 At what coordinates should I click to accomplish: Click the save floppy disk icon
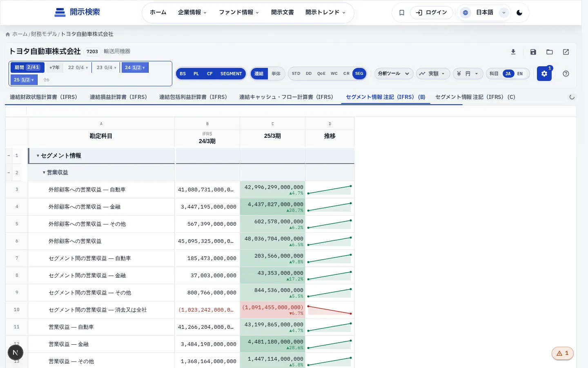(x=533, y=52)
